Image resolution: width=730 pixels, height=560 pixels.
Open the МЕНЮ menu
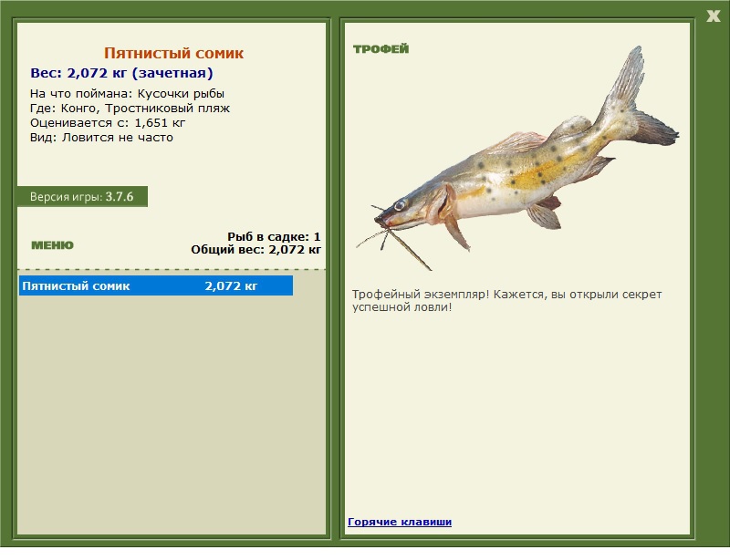pyautogui.click(x=52, y=245)
